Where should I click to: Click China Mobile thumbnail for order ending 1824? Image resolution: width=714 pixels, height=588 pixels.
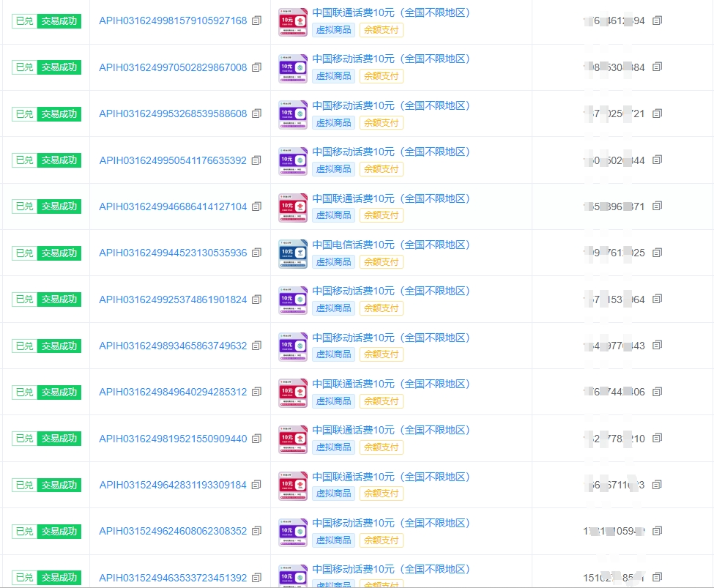293,300
